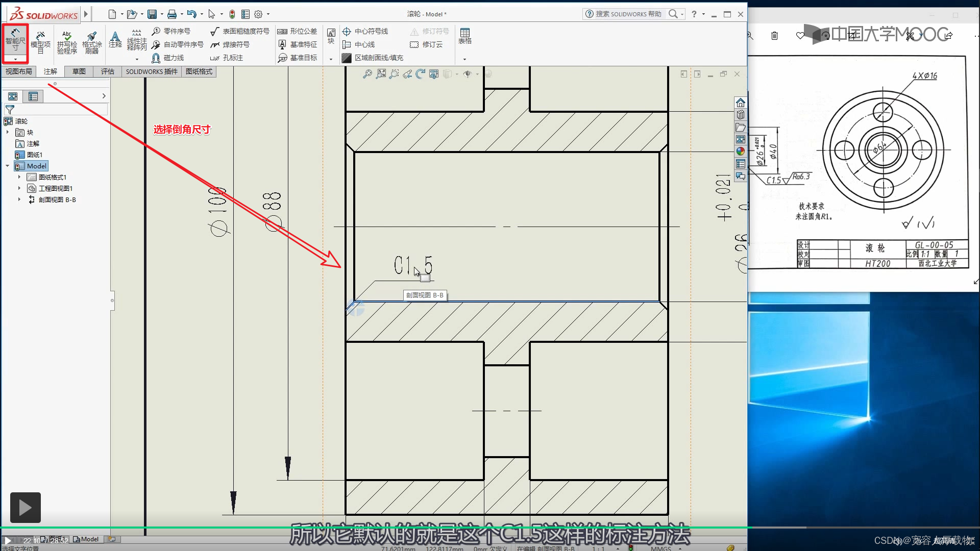Switch to FeatureManager design tree tab
The height and width of the screenshot is (551, 980).
pos(13,96)
